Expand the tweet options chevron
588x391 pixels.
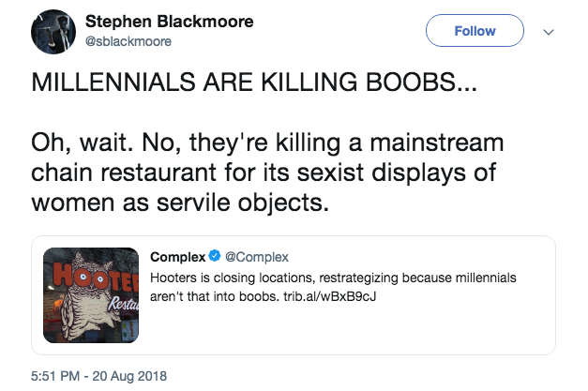pos(549,32)
